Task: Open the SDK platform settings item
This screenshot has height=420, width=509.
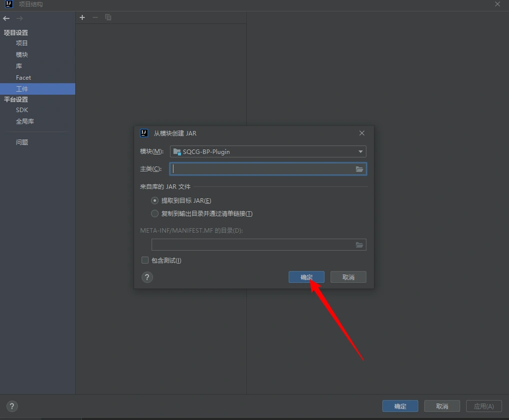Action: pyautogui.click(x=22, y=110)
